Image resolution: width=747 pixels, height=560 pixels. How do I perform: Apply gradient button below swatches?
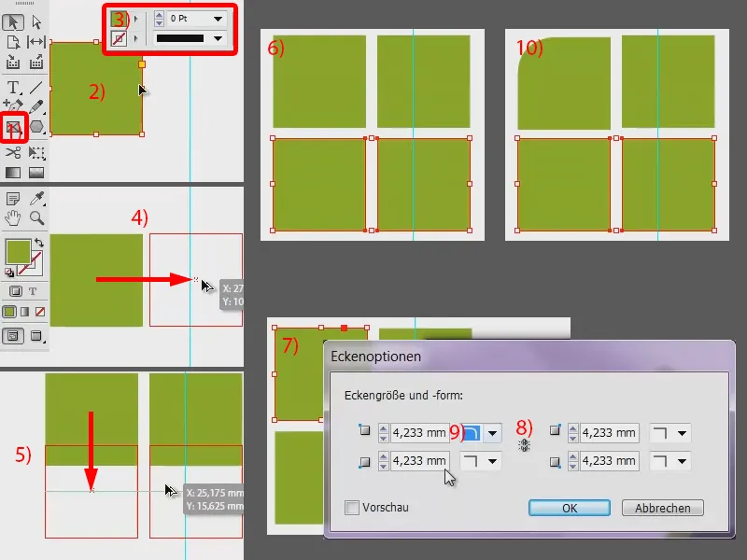tap(25, 312)
